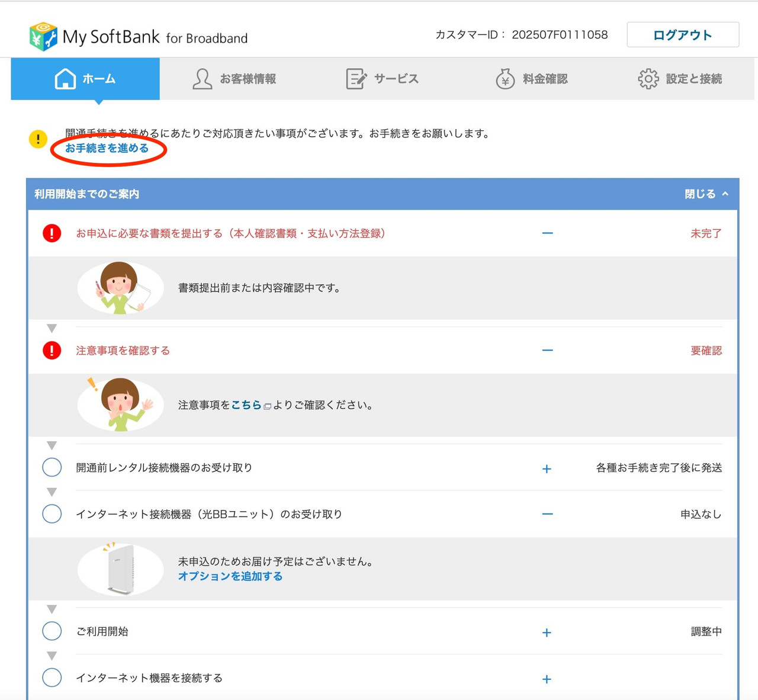Expand the ご利用開始 section with plus
The image size is (758, 700).
(x=547, y=632)
